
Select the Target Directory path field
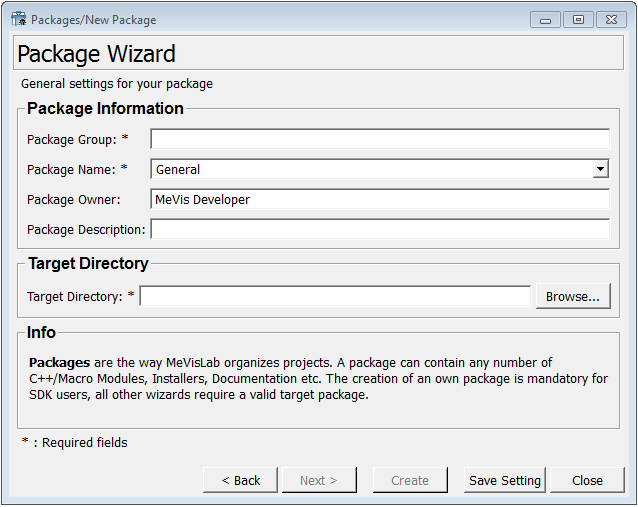coord(335,296)
